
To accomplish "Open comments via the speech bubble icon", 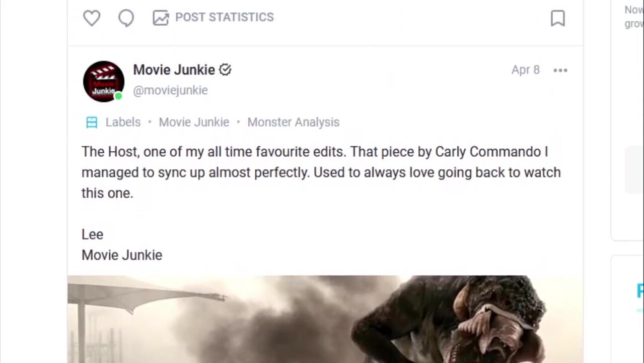I will pos(126,18).
